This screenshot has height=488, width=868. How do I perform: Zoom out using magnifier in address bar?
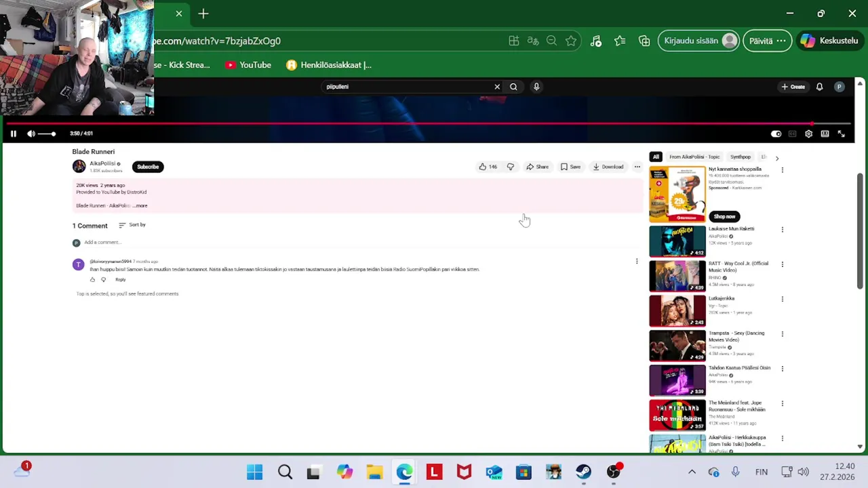tap(551, 41)
